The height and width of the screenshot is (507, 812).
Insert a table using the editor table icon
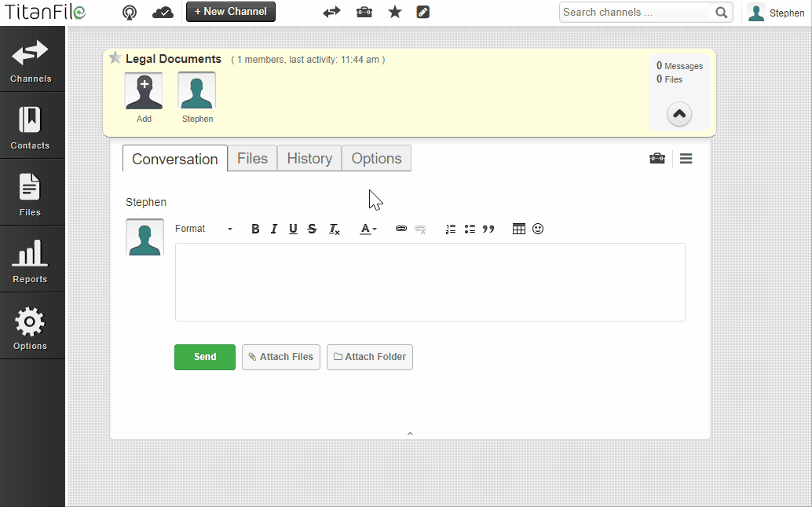[x=518, y=229]
